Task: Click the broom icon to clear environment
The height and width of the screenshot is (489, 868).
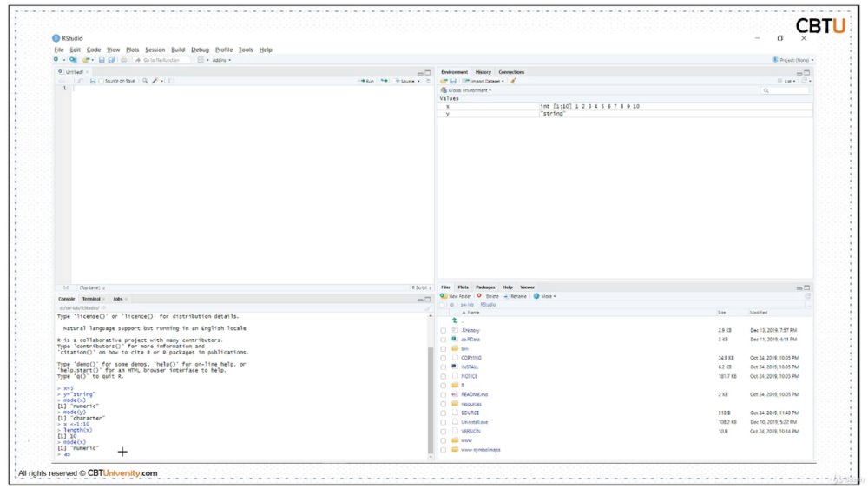Action: [513, 81]
